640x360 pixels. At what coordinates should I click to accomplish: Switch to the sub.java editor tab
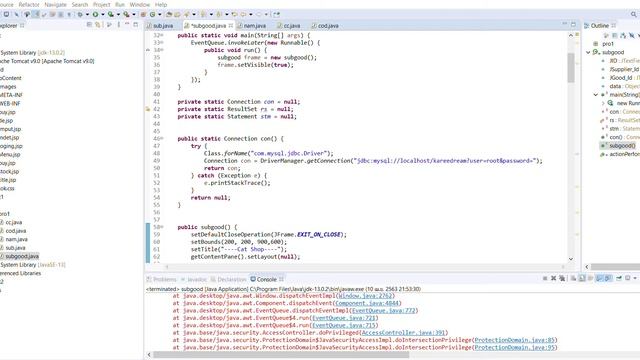coord(160,25)
